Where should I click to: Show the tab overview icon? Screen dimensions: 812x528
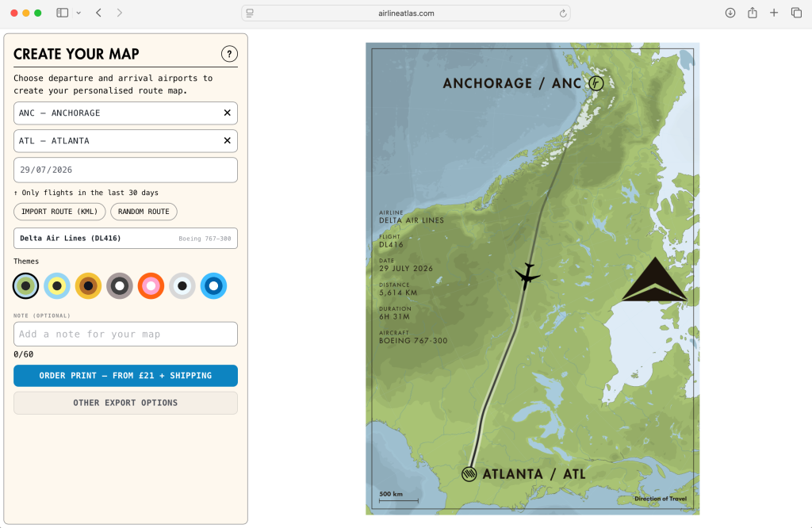[796, 13]
